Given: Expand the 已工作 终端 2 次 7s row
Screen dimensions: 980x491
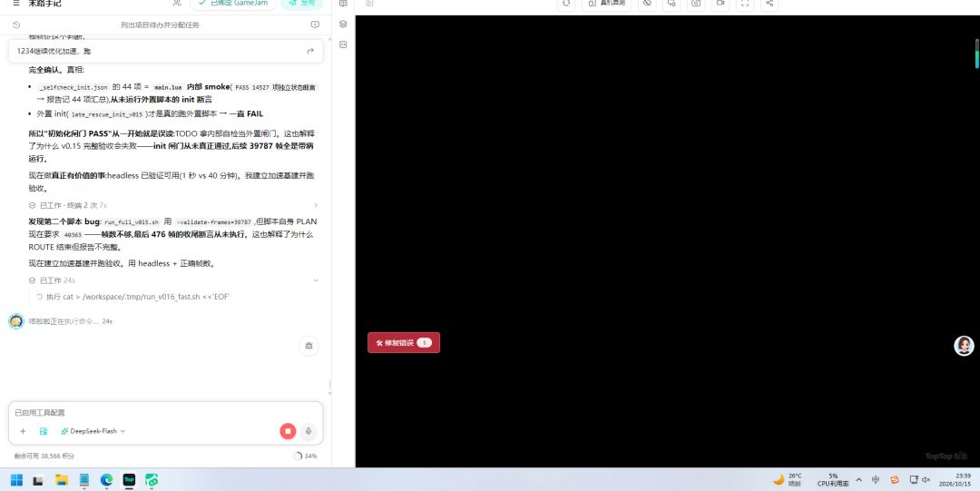Looking at the screenshot, I should (173, 205).
